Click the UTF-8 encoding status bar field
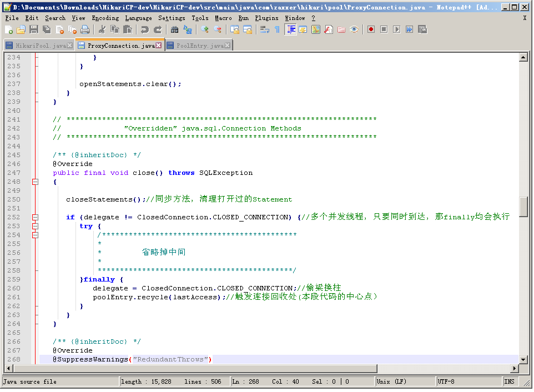This screenshot has height=392, width=534. pyautogui.click(x=469, y=381)
